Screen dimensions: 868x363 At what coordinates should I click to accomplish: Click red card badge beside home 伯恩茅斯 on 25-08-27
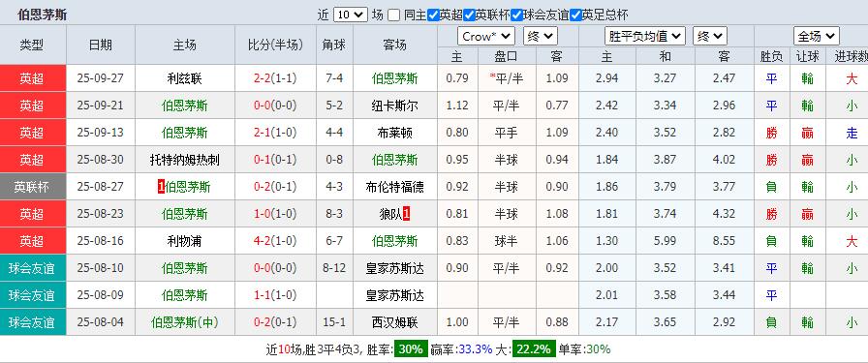tap(161, 187)
